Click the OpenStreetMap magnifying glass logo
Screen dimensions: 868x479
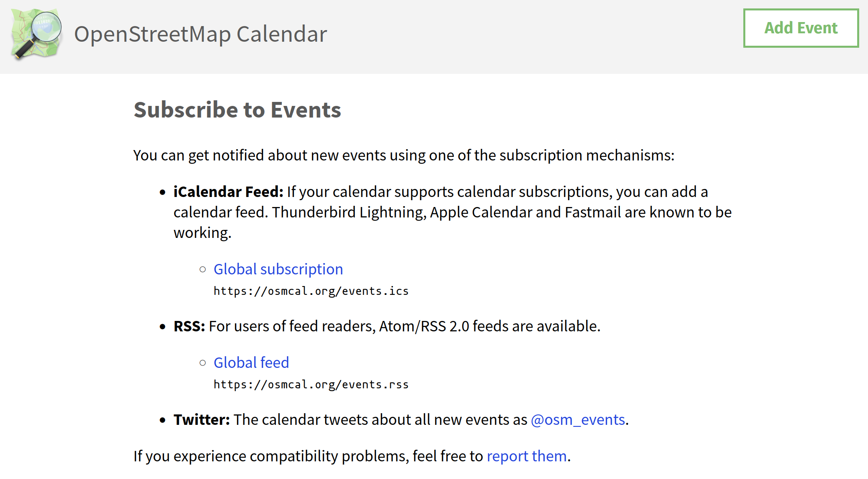coord(37,34)
